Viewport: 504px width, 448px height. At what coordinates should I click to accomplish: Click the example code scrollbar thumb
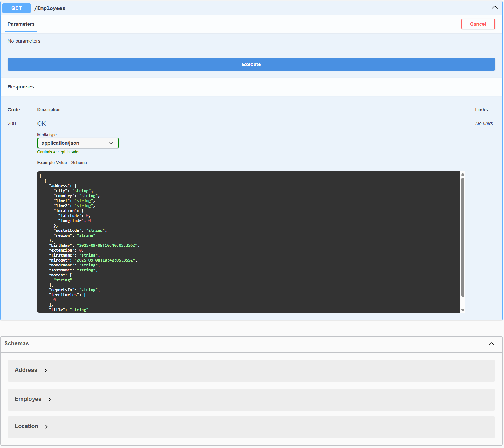click(463, 237)
